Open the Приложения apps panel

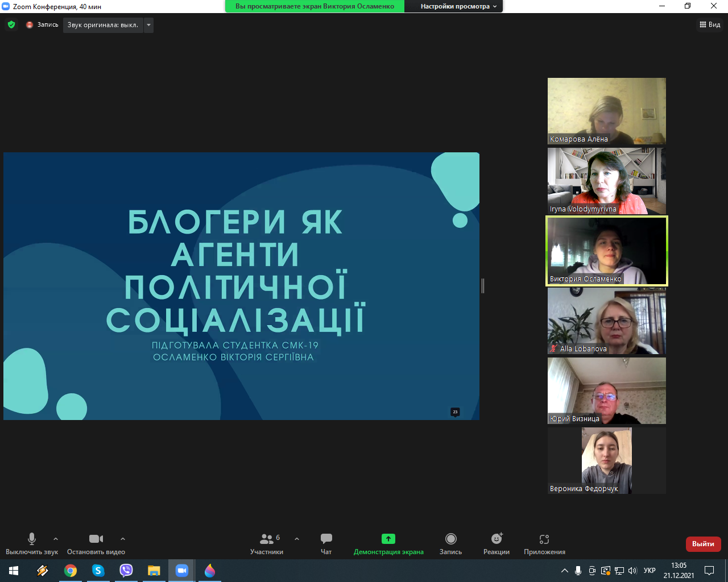[x=544, y=543]
